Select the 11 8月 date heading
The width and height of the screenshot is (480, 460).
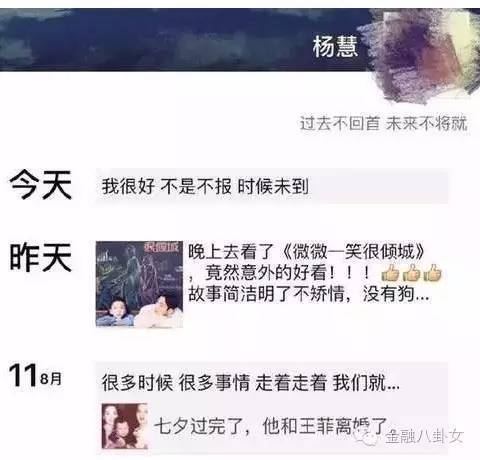[36, 376]
